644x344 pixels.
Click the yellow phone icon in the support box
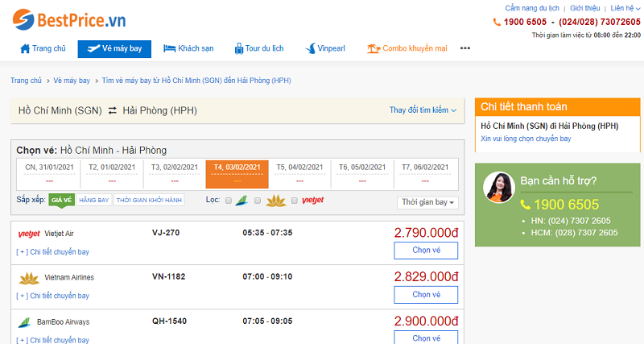(525, 205)
